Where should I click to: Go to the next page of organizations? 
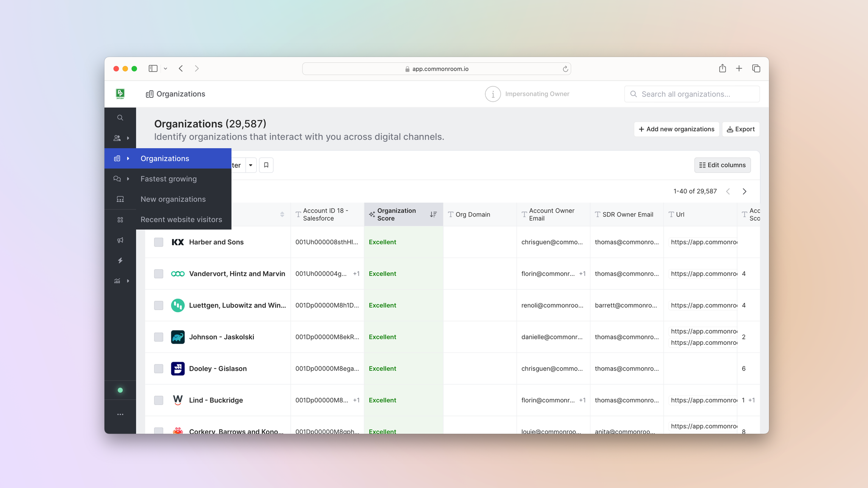(x=744, y=191)
